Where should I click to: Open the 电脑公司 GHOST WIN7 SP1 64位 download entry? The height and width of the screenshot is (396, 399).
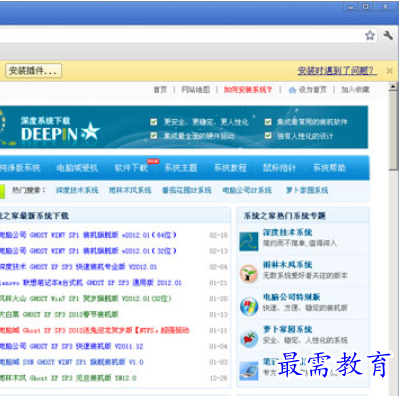click(x=88, y=235)
